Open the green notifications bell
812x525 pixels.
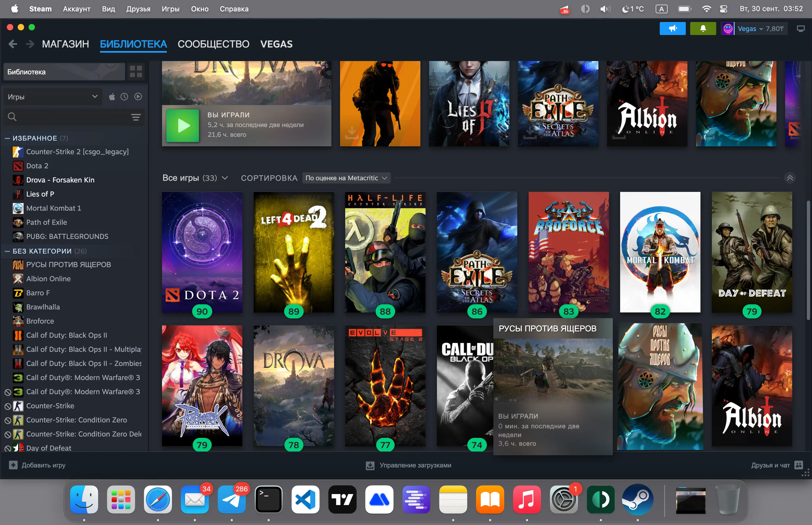coord(703,29)
